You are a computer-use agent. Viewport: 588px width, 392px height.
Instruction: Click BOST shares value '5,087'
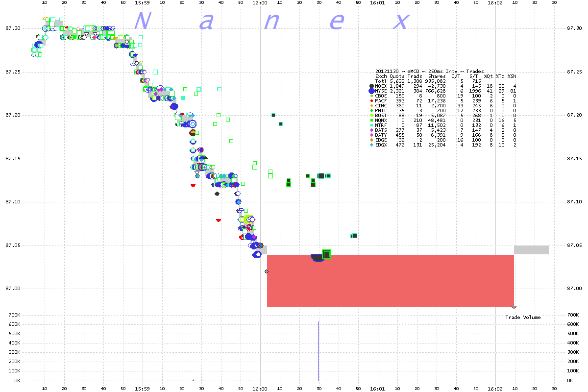coord(439,116)
